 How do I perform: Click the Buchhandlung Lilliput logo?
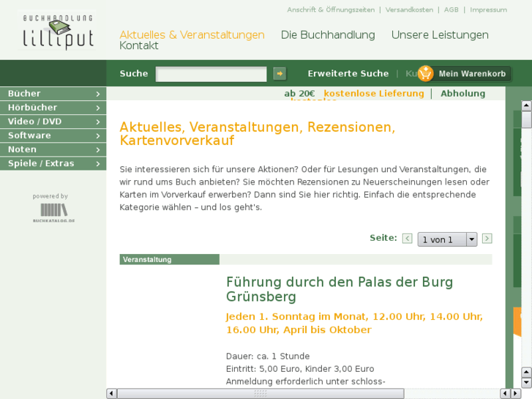pyautogui.click(x=57, y=31)
